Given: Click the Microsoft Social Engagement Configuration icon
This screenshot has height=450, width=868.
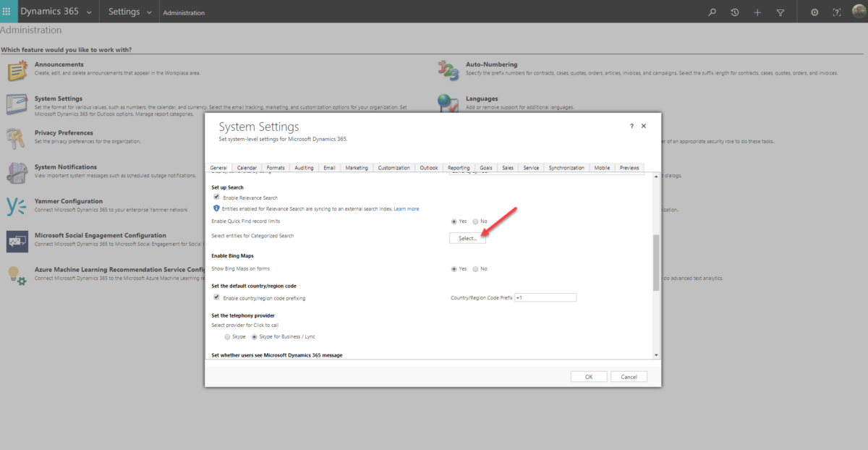Looking at the screenshot, I should 16,240.
